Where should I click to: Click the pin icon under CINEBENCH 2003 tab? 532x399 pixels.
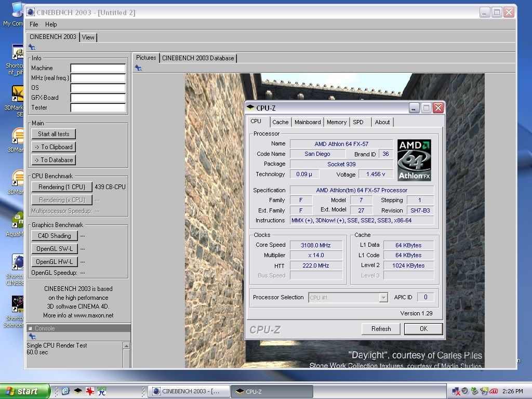tap(32, 47)
